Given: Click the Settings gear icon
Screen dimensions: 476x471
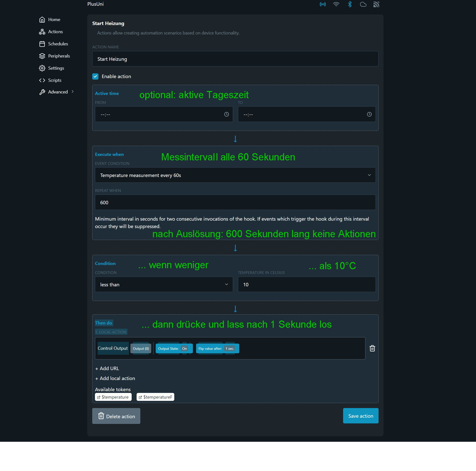Looking at the screenshot, I should pyautogui.click(x=42, y=68).
